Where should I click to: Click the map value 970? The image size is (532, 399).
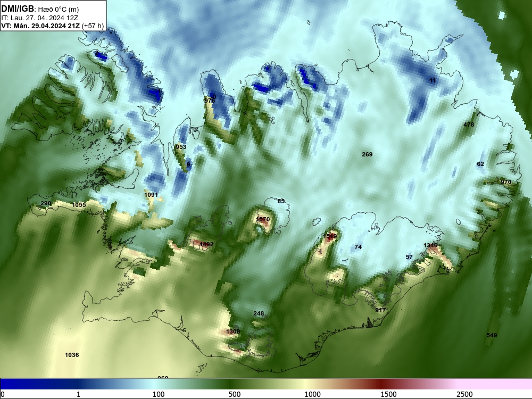506,182
